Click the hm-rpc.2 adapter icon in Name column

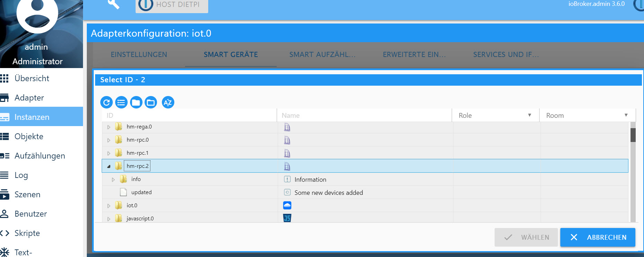[287, 166]
